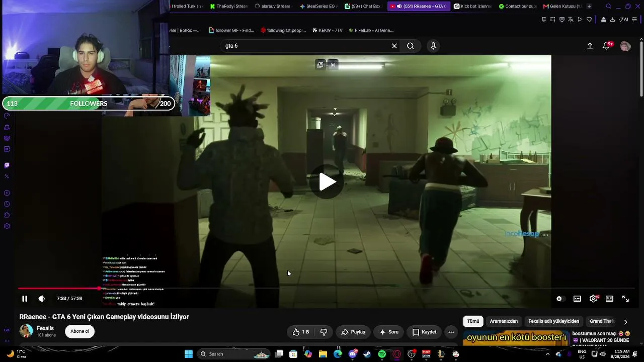
Task: Click the Soru ask button
Action: coord(389,332)
